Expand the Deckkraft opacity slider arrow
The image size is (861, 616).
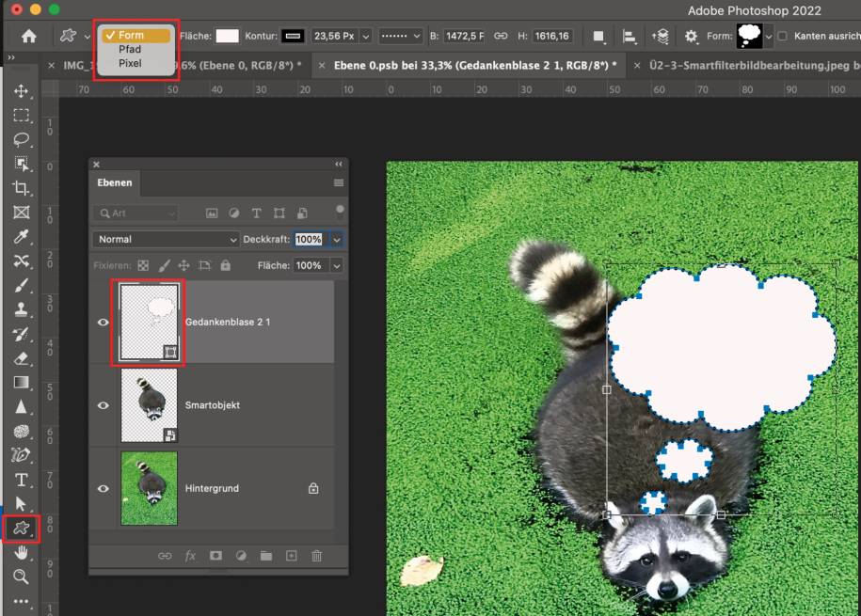(337, 240)
